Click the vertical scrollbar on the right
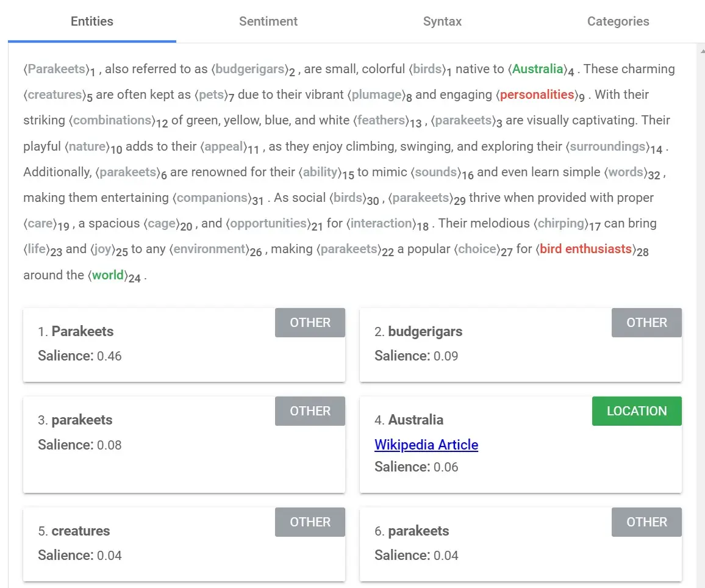This screenshot has width=705, height=588. tap(700, 305)
